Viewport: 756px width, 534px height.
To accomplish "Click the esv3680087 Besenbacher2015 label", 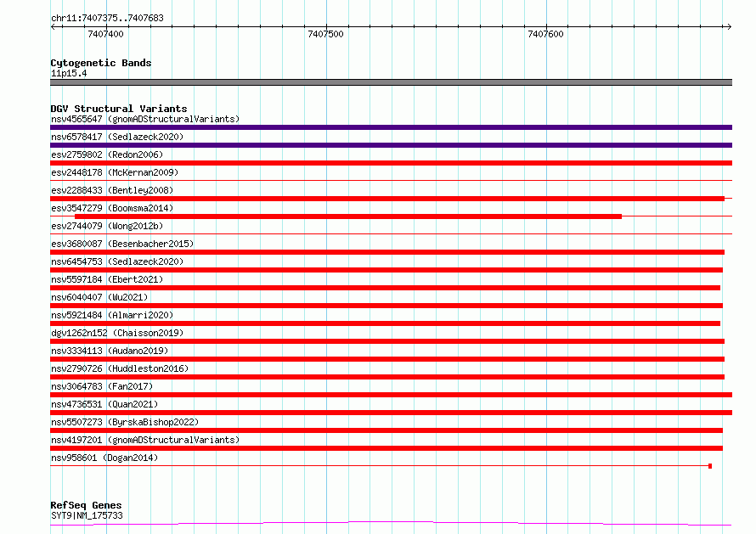I will coord(122,244).
